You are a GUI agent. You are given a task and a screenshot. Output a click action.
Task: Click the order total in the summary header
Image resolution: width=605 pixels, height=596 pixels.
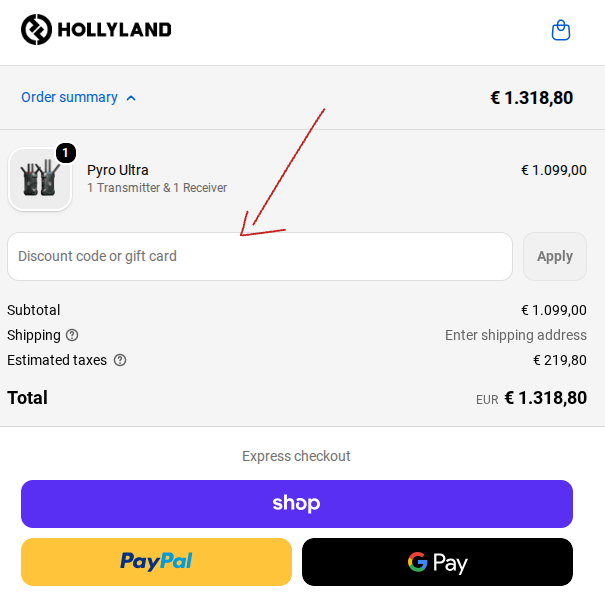click(x=531, y=98)
